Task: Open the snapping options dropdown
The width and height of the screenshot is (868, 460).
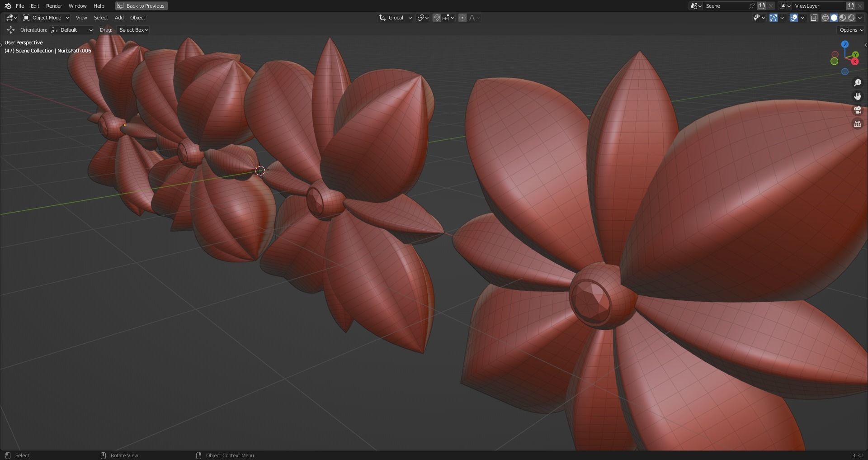Action: click(x=448, y=18)
